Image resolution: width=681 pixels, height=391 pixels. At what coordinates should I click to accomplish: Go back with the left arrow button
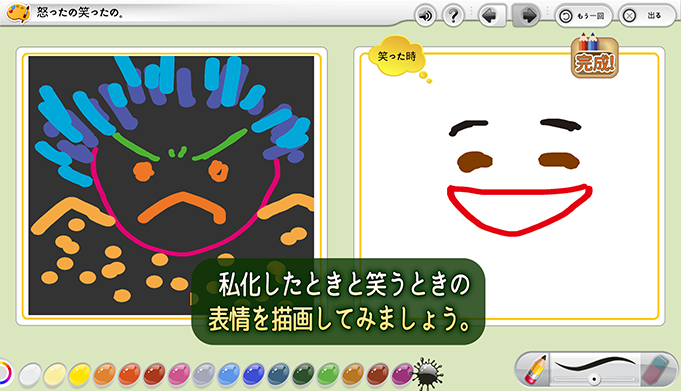[x=492, y=16]
